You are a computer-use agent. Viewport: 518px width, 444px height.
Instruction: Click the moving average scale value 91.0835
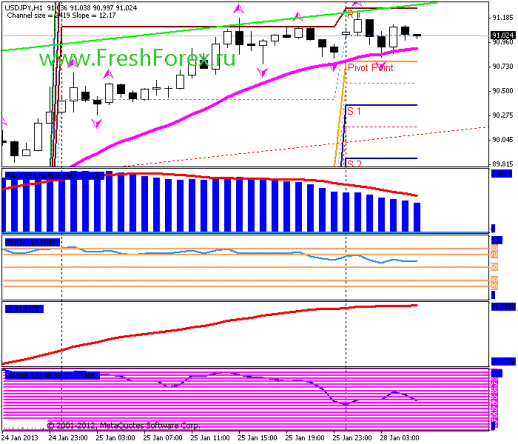503,306
